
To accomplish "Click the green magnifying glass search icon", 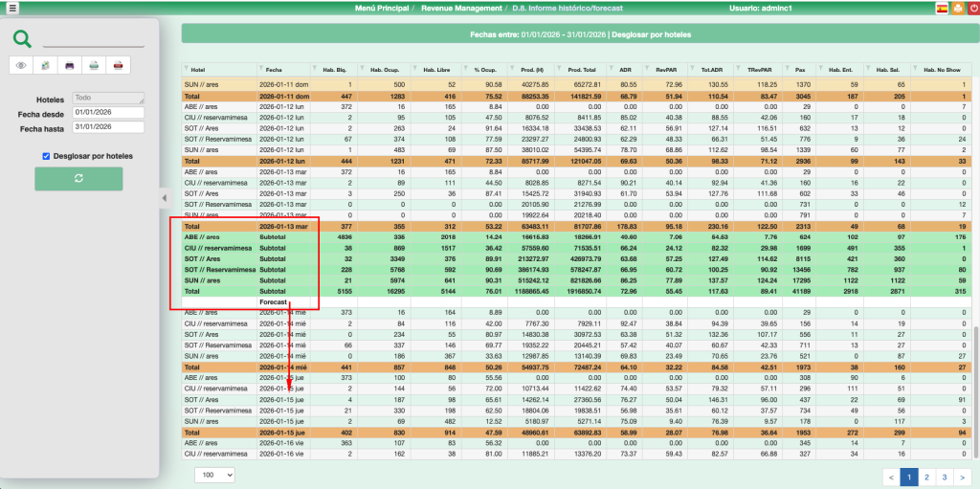I will tap(22, 39).
